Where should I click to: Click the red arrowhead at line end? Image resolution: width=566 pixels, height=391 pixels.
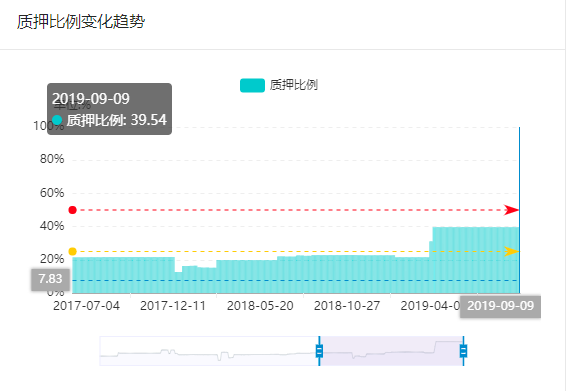point(511,210)
